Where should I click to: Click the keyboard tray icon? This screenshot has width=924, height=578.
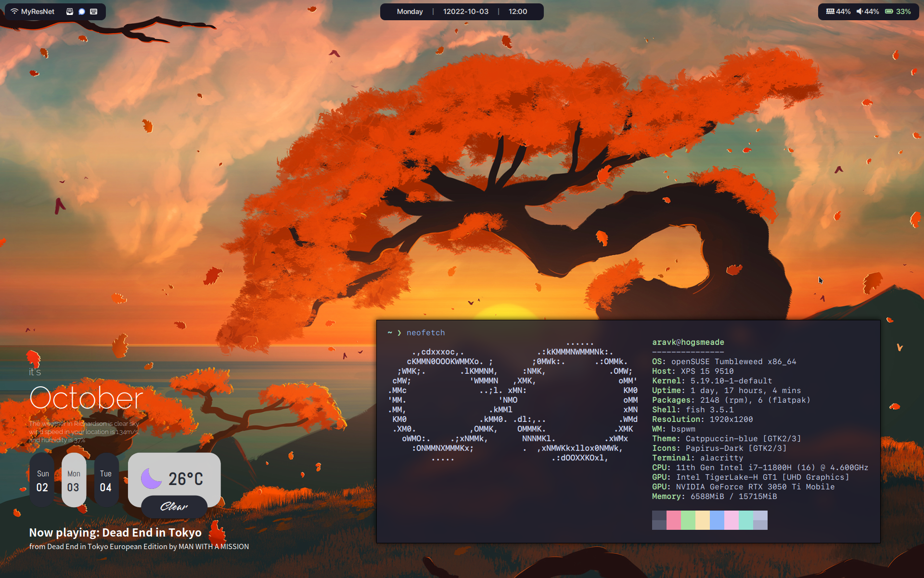pyautogui.click(x=94, y=12)
